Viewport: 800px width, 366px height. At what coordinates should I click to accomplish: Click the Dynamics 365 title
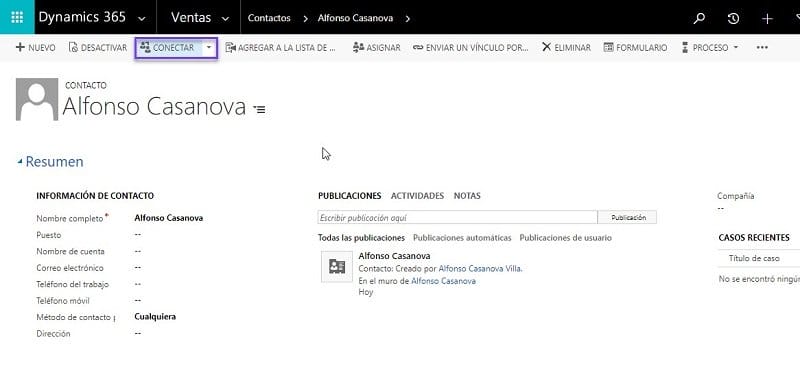[x=82, y=17]
